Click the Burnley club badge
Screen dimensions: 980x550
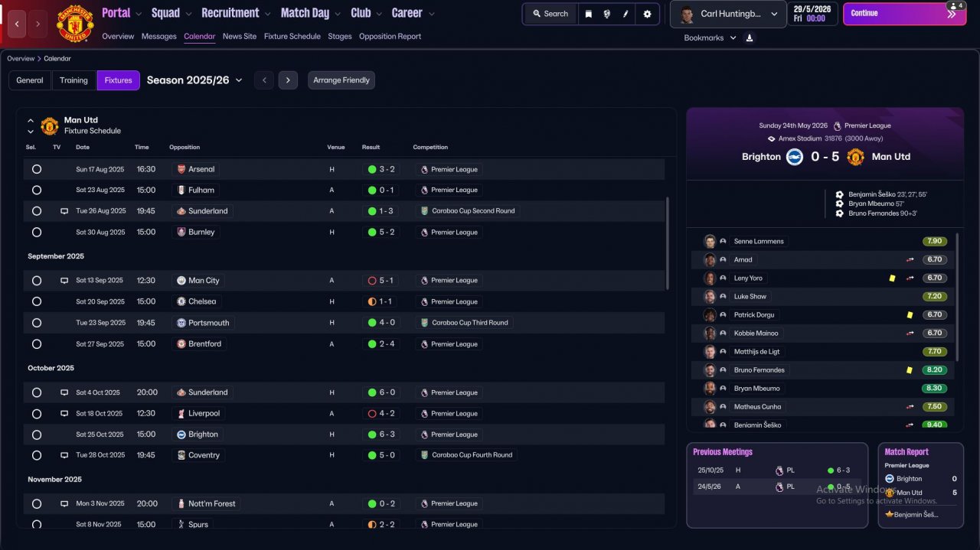coord(181,232)
